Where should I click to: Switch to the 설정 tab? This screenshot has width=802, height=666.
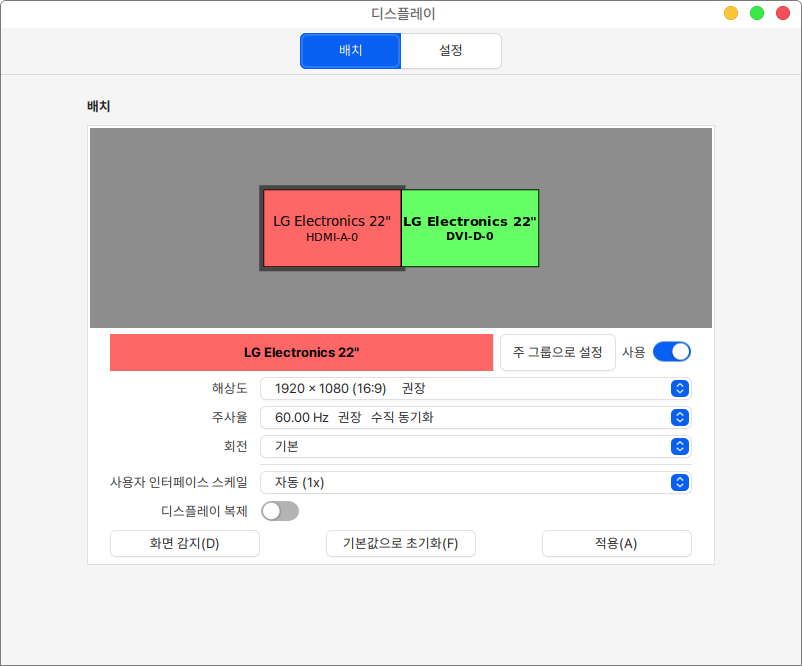451,51
